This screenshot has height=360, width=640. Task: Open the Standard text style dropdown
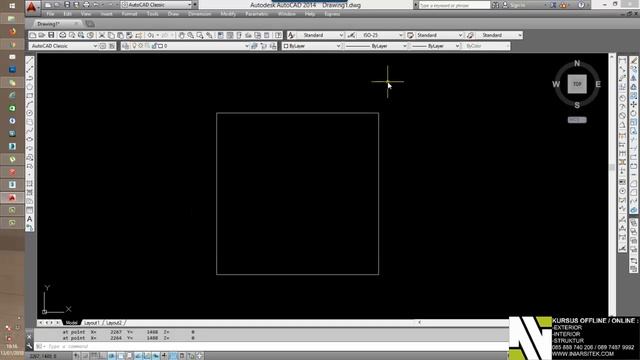pos(321,36)
